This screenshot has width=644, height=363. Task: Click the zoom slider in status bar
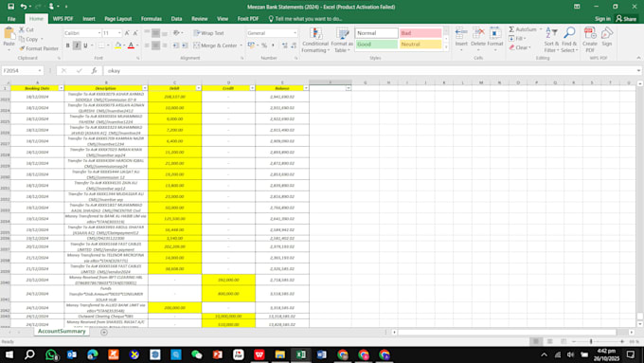[591, 341]
